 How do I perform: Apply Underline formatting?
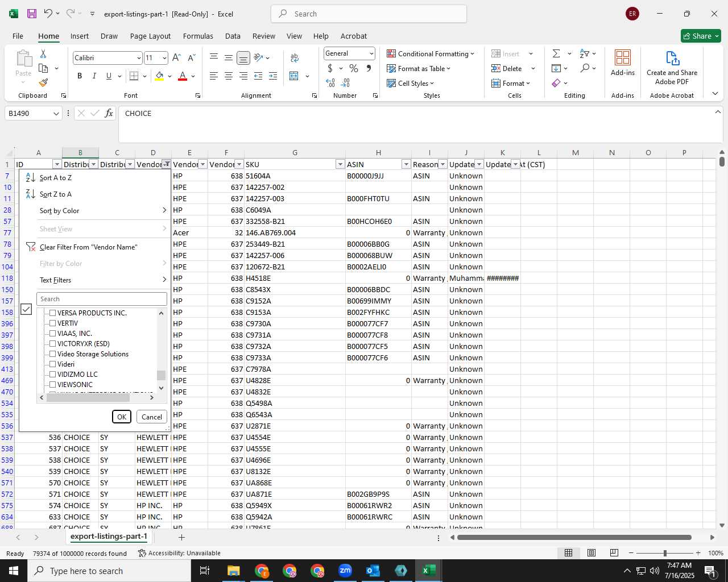tap(109, 76)
